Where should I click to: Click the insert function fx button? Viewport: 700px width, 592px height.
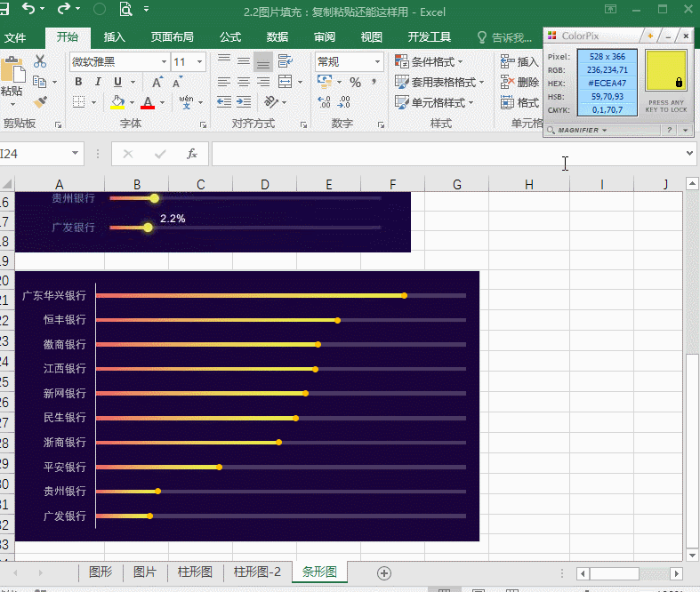(x=192, y=154)
